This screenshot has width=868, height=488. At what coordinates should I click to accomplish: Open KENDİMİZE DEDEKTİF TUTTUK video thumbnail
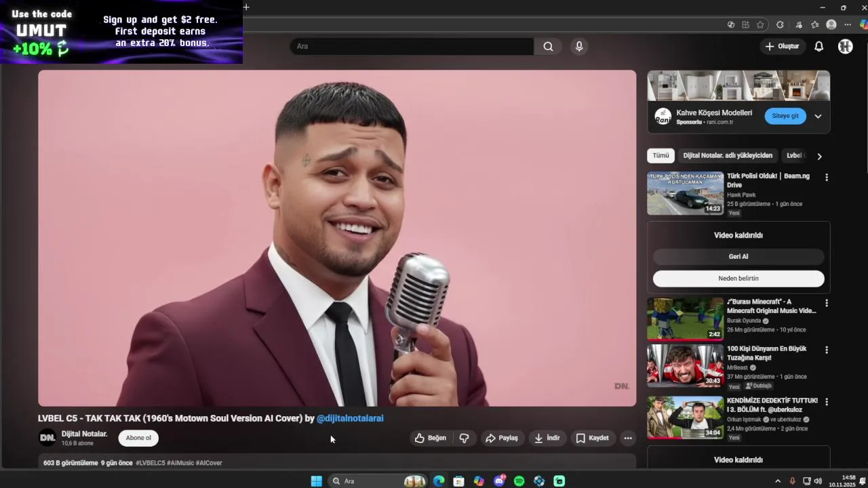(685, 418)
